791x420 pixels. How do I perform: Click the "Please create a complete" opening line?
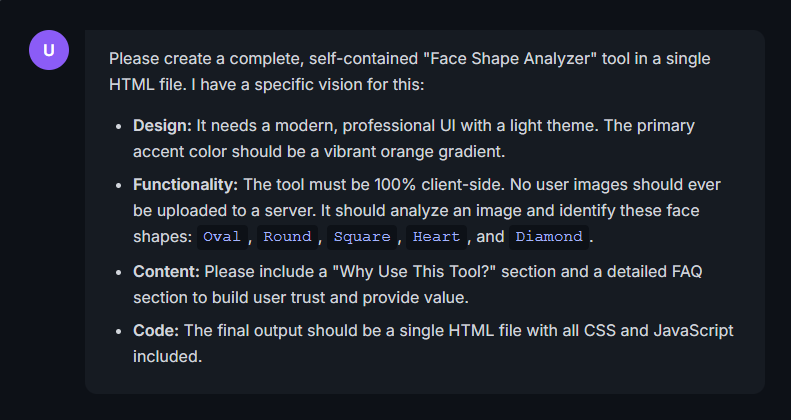(200, 59)
